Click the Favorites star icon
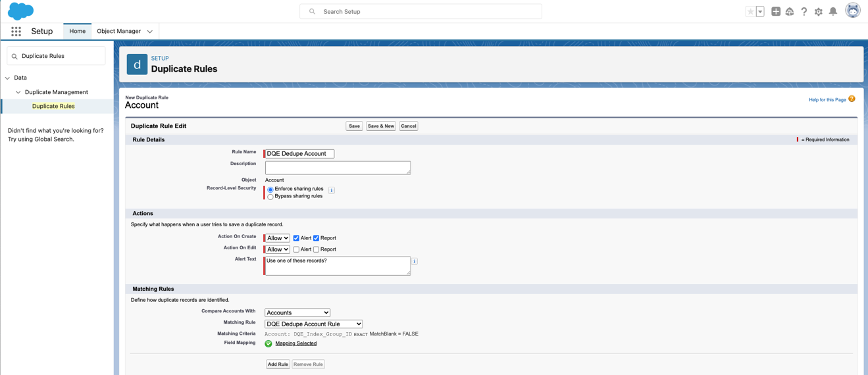This screenshot has width=868, height=375. tap(750, 11)
